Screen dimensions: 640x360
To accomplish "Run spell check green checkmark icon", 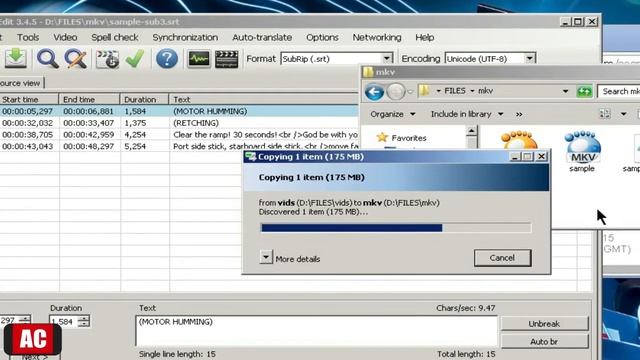I will tap(135, 59).
